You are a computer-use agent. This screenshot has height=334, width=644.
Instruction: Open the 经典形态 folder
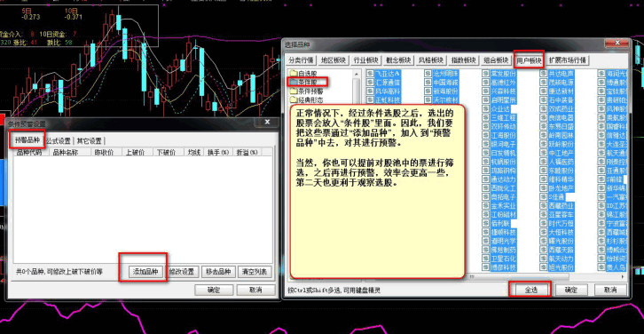coord(306,99)
